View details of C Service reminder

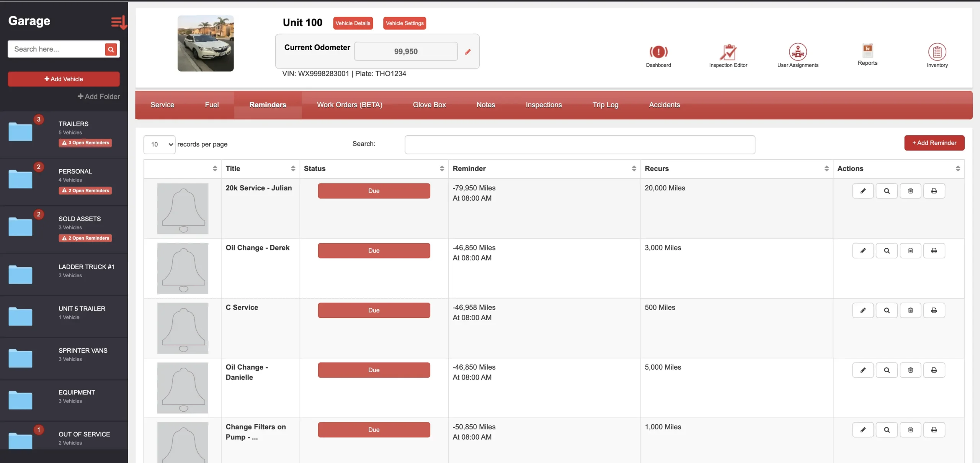point(886,310)
